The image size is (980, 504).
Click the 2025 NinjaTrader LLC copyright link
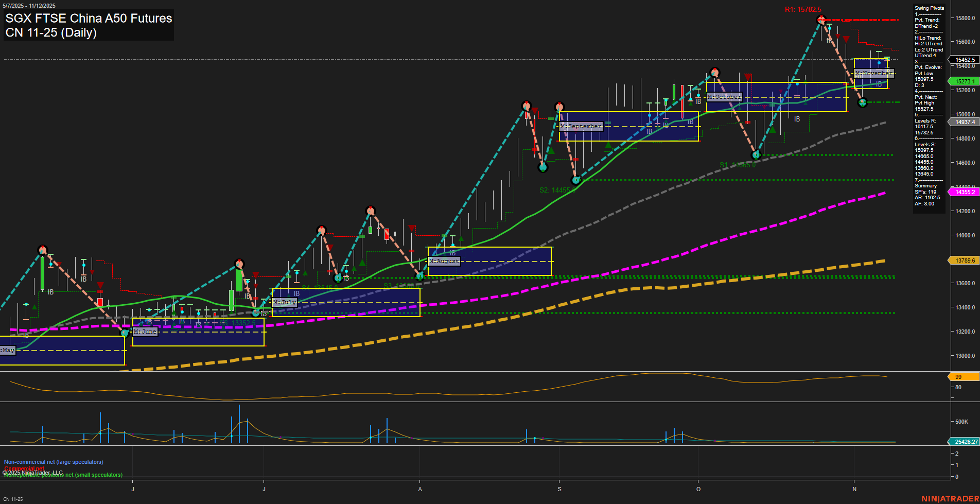point(33,472)
